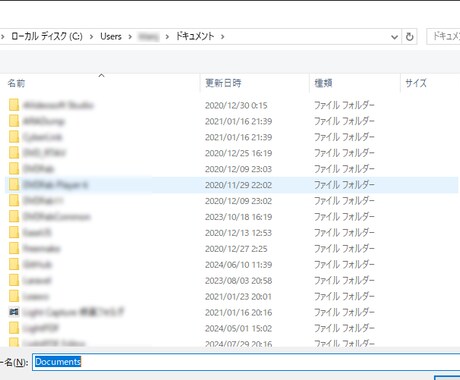Image resolution: width=460 pixels, height=380 pixels.
Task: Click ファイル フォルダー type in row 2023/10/18 16:19
Action: click(x=344, y=217)
